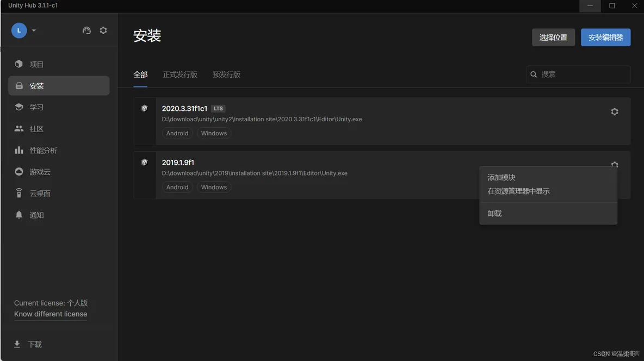This screenshot has height=361, width=644.
Task: Click the download arrow icon
Action: [17, 344]
